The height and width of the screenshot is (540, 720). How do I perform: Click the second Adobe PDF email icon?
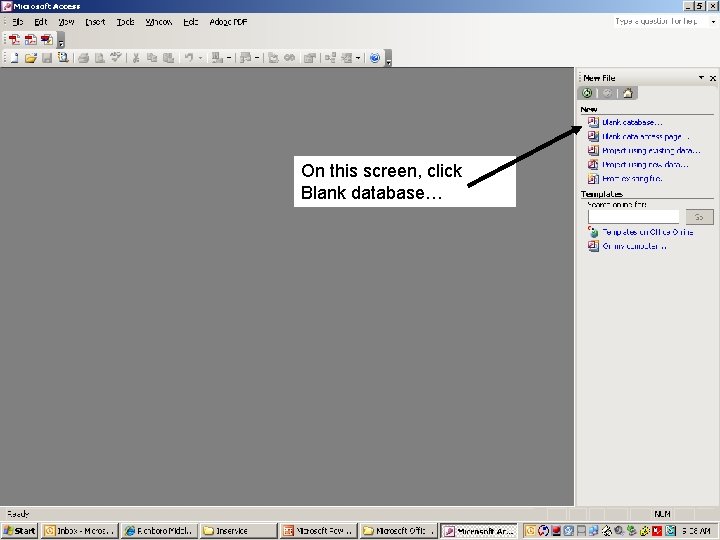coord(31,39)
